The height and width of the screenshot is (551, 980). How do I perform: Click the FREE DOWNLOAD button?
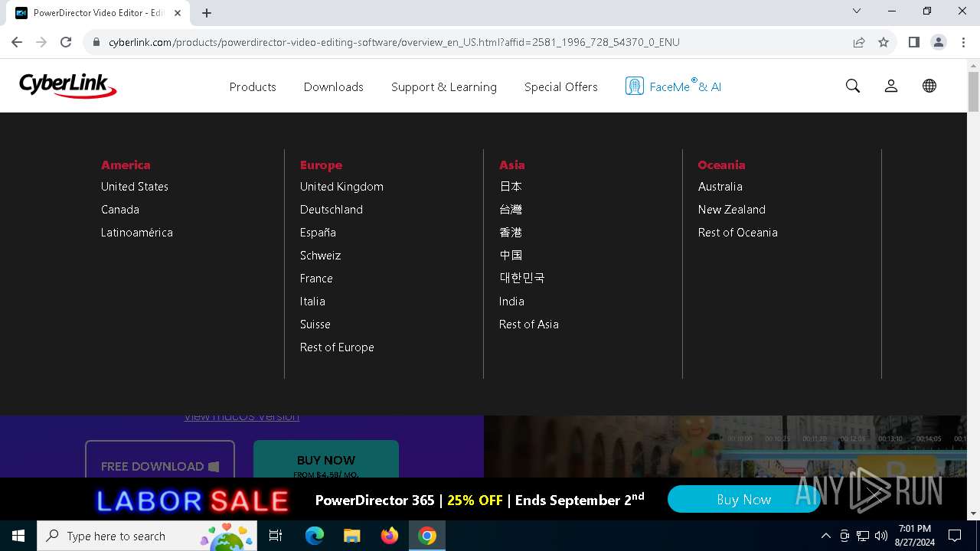160,459
